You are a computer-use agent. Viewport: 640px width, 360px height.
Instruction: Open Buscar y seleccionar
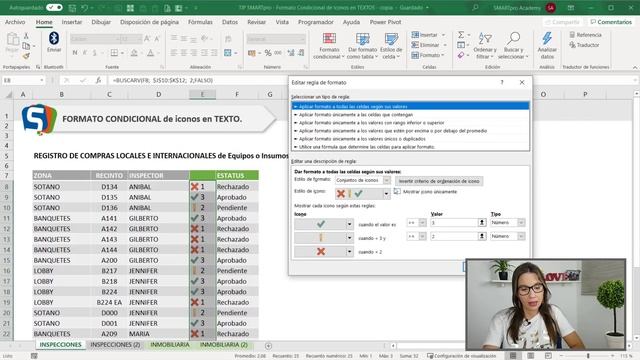coord(513,46)
